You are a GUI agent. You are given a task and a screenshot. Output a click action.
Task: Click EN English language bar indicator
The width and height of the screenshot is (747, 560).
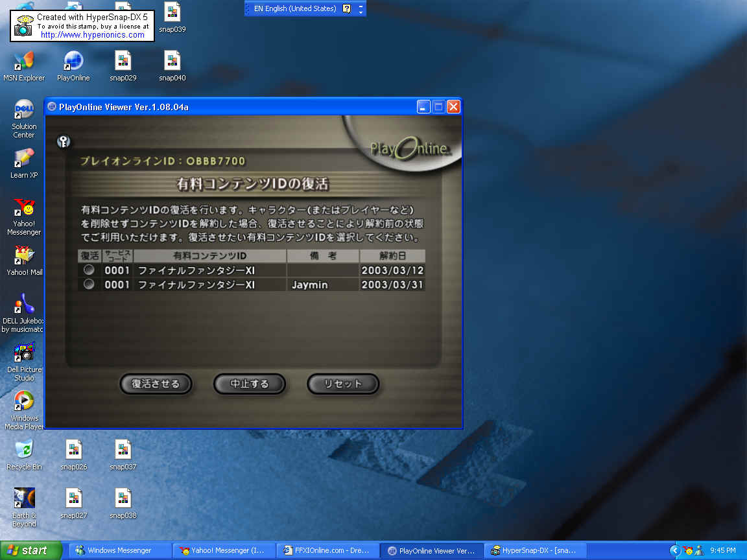(294, 8)
